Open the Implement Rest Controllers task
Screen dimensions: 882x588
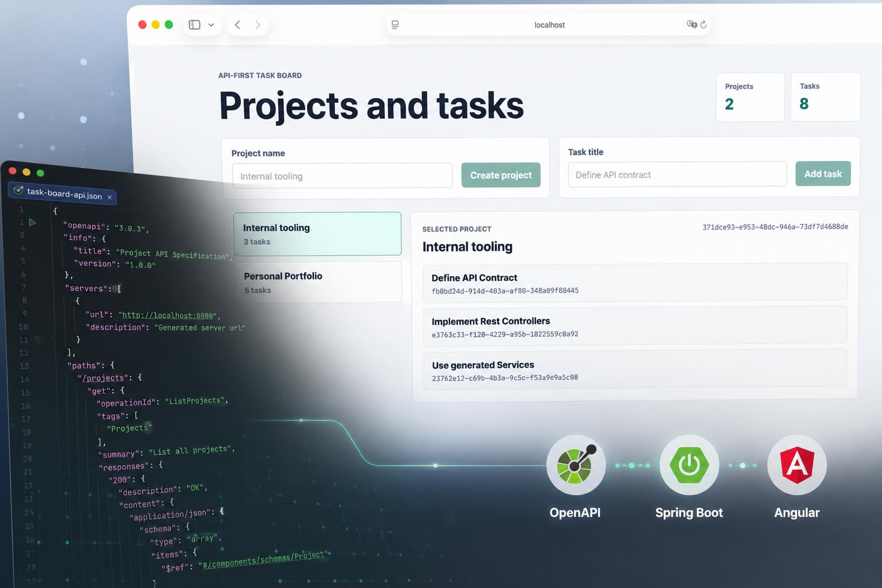(635, 325)
